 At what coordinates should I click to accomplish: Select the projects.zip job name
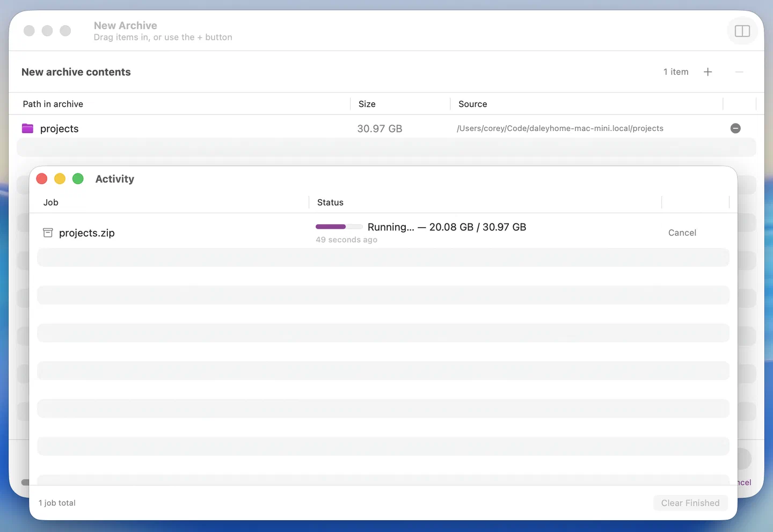(x=87, y=233)
